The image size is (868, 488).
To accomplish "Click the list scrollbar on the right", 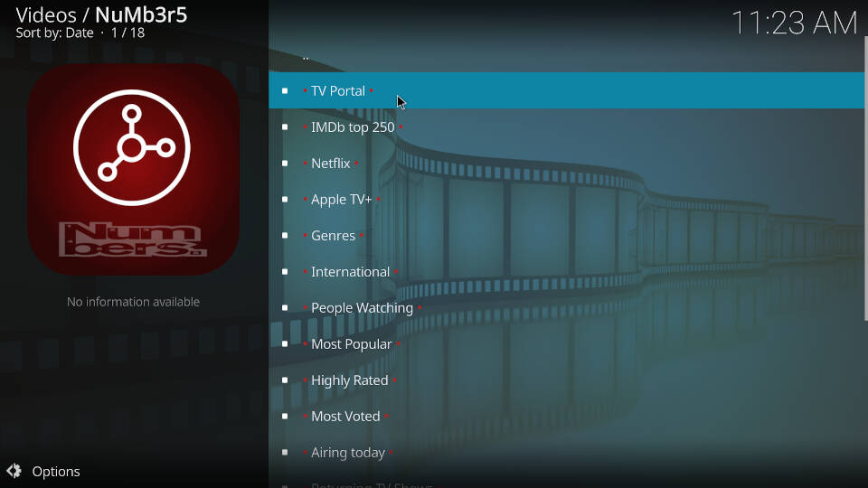I will (x=866, y=178).
